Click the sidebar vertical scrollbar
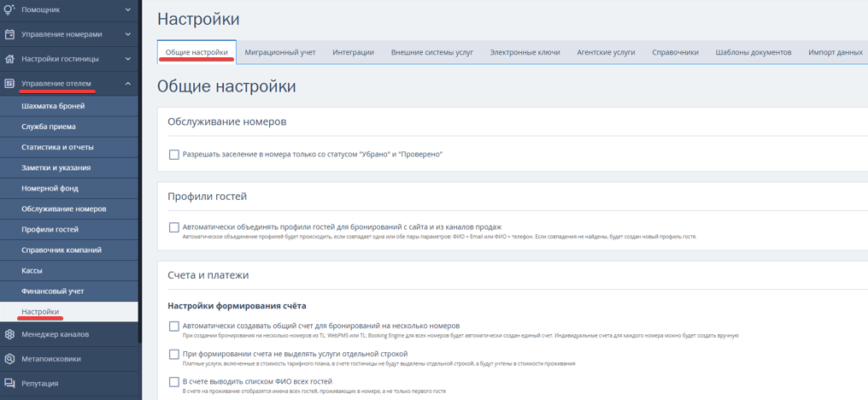This screenshot has width=868, height=400. coord(140,172)
